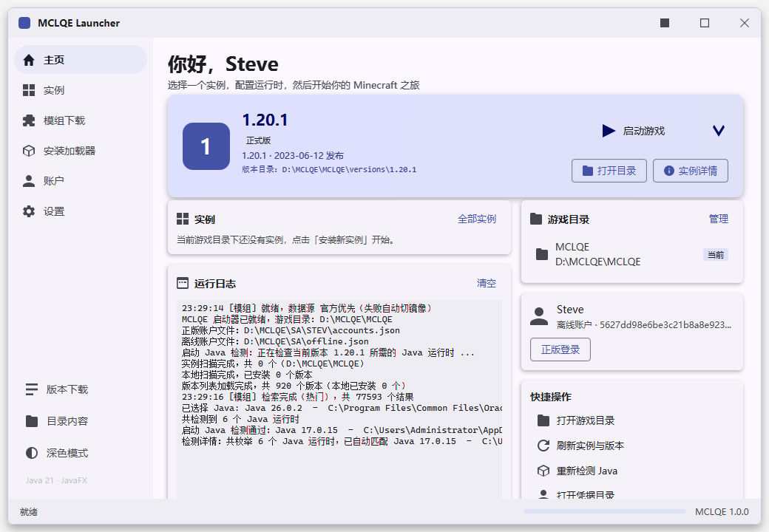Click the folder icon for 目录内容
The image size is (769, 532).
click(x=31, y=421)
